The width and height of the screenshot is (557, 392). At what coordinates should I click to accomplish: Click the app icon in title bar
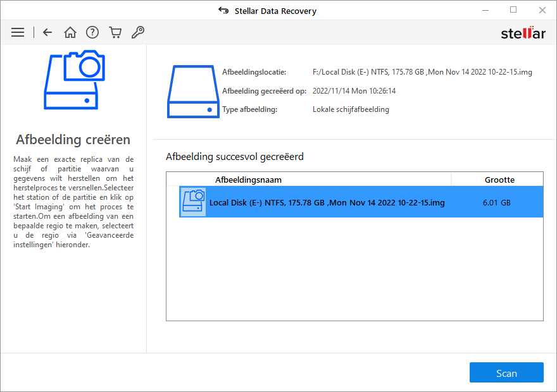[x=223, y=11]
